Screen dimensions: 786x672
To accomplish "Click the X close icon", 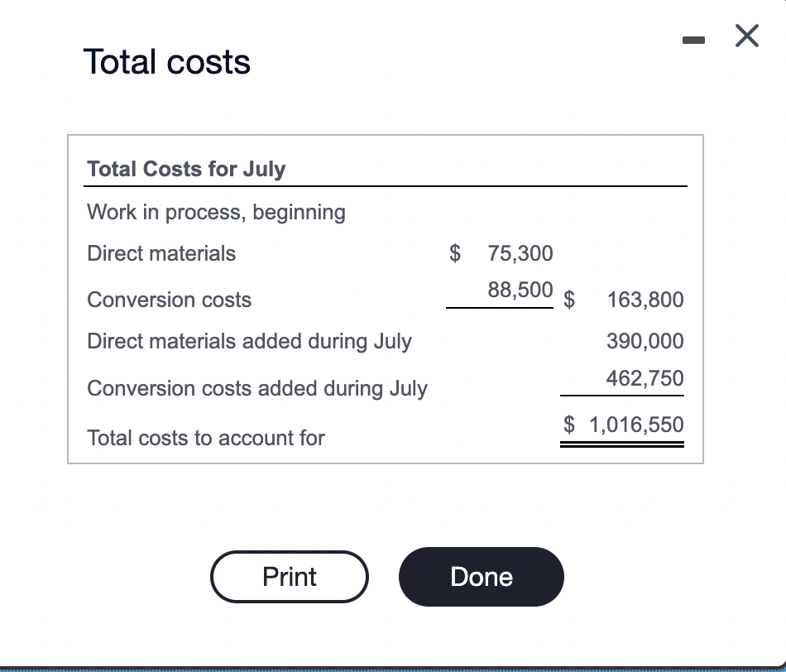I will tap(745, 36).
